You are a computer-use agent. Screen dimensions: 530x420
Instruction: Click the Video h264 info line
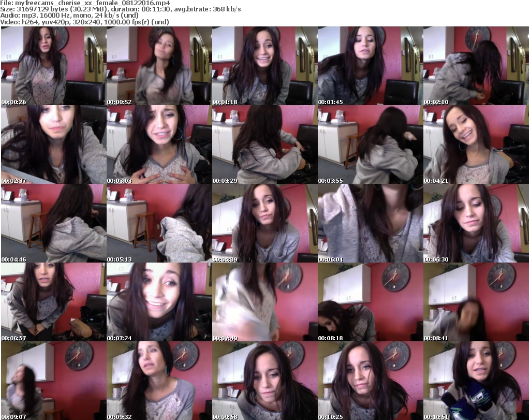(84, 22)
